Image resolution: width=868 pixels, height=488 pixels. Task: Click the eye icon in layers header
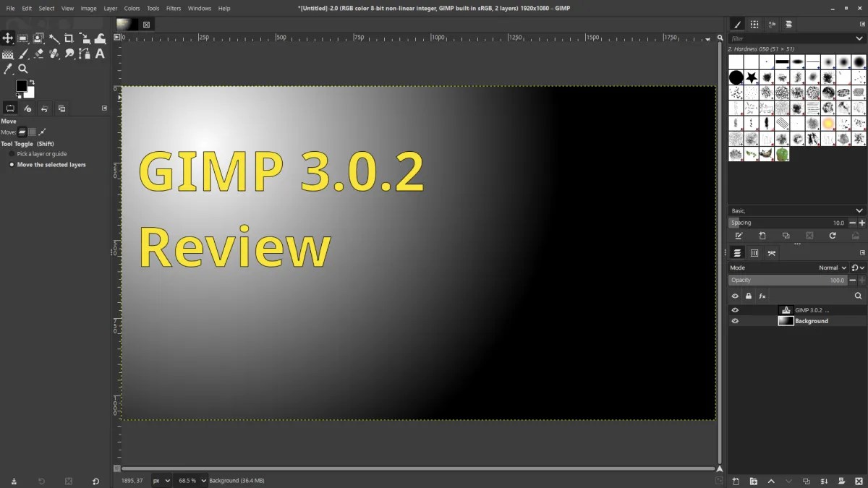point(735,296)
